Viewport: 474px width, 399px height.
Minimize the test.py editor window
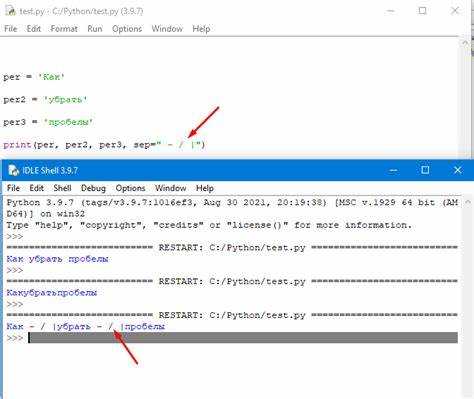[x=390, y=11]
